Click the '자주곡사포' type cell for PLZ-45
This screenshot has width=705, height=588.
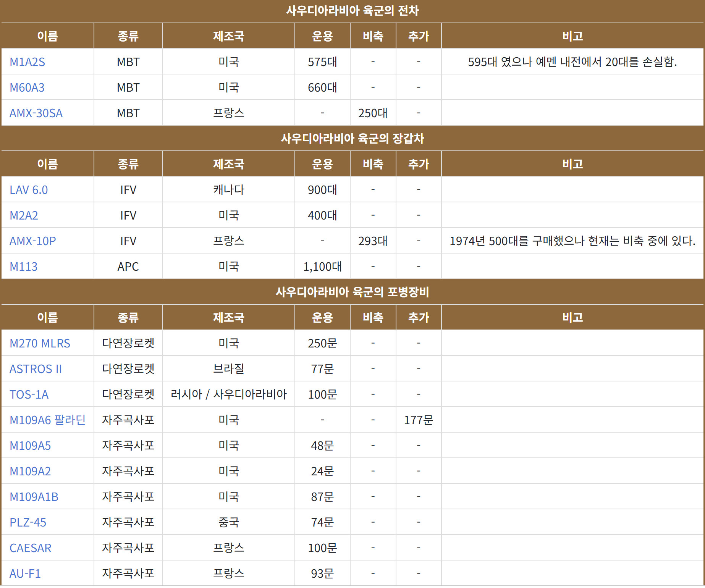128,522
